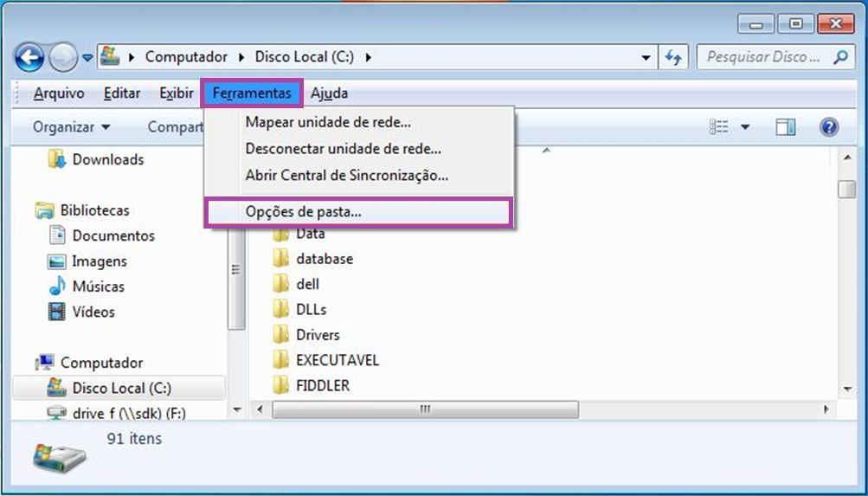Select Disco Local (C:) breadcrumb segment

click(304, 56)
